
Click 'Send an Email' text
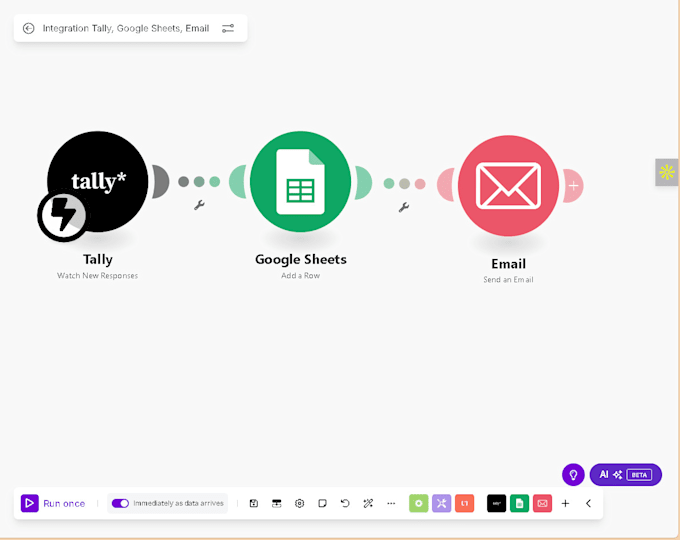(508, 280)
